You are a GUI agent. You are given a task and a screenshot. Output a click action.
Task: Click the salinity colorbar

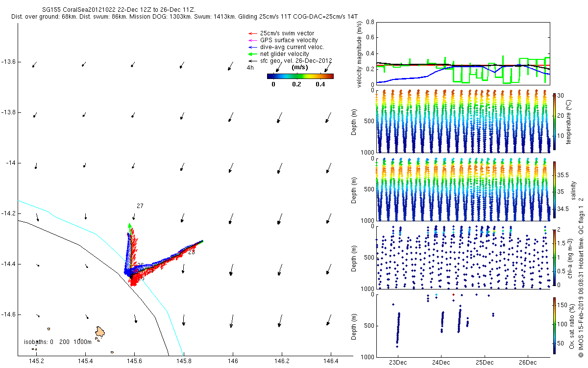click(x=554, y=189)
